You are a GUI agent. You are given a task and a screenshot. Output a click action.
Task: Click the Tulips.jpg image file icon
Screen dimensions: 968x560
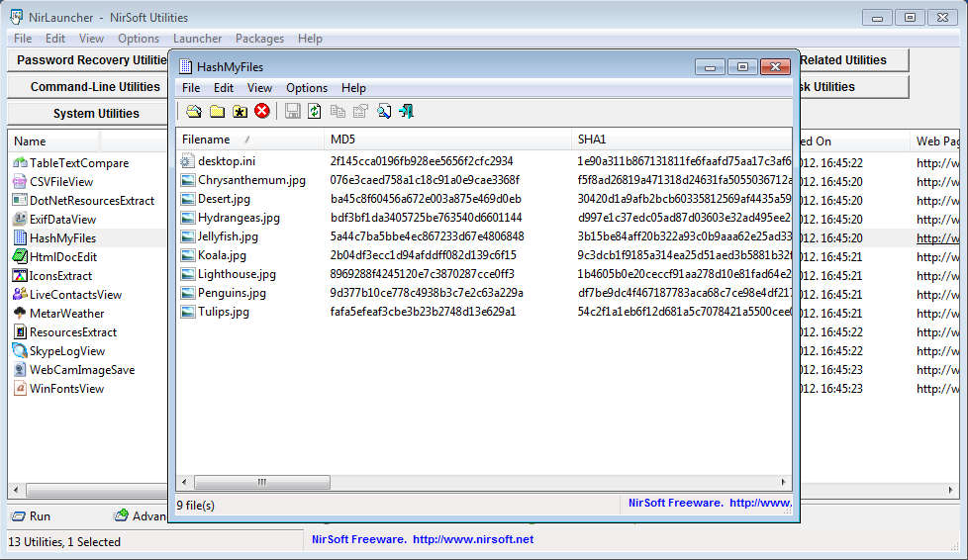click(187, 312)
